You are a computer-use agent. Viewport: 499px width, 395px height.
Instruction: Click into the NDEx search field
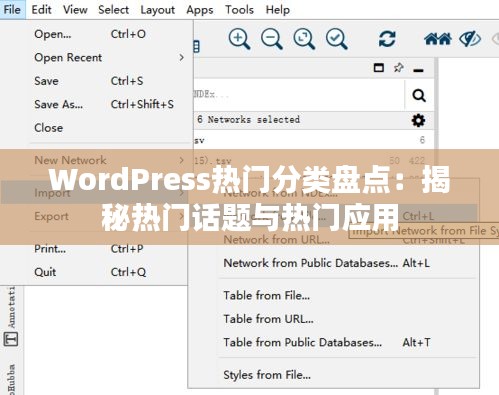(299, 95)
